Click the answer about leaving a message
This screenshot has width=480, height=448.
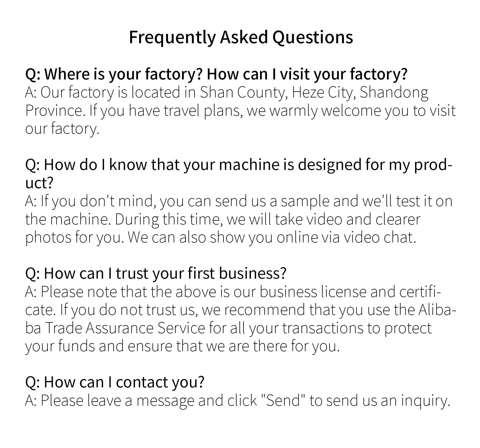[237, 400]
